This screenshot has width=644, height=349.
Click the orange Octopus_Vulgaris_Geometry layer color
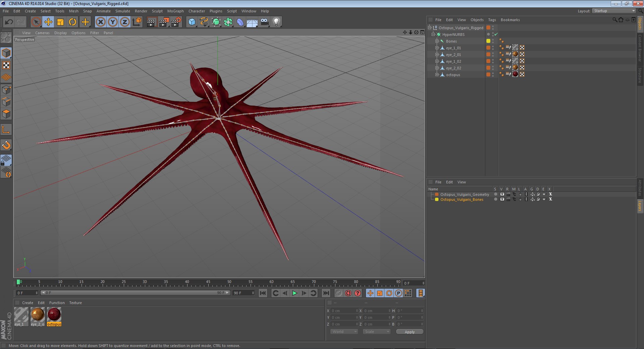click(x=437, y=194)
